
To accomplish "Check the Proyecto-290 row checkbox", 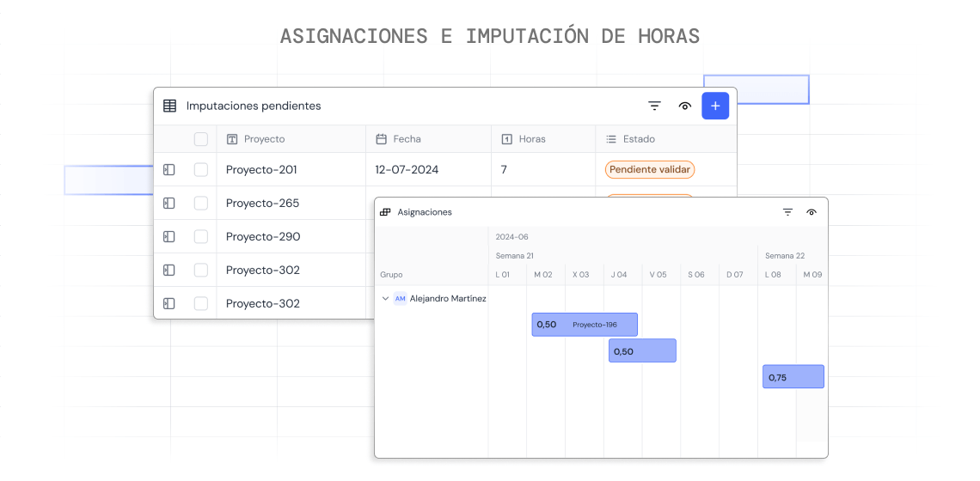I will 200,237.
